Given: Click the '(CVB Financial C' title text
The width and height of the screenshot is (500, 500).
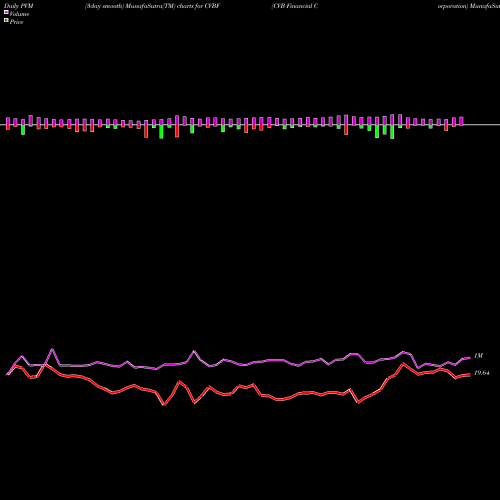Looking at the screenshot, I should (295, 6).
